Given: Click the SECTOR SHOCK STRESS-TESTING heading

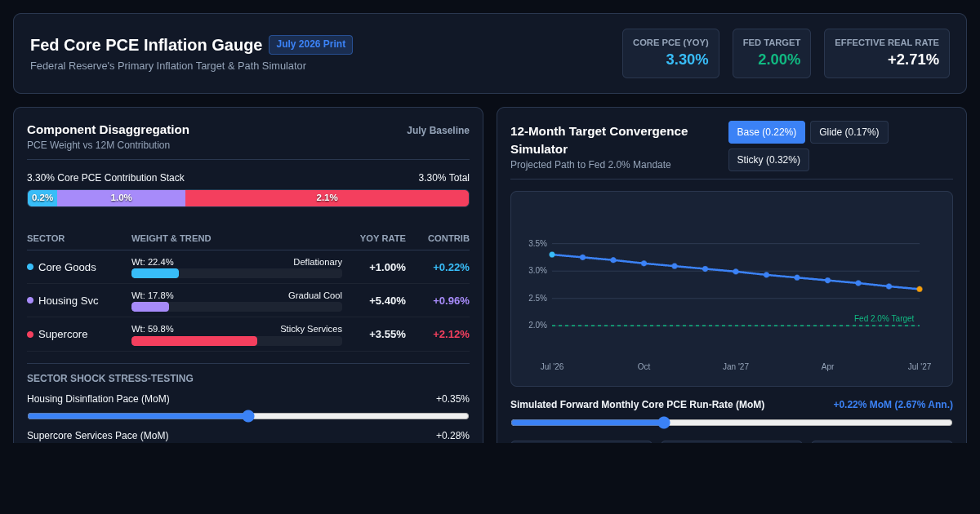Looking at the screenshot, I should (x=110, y=379).
